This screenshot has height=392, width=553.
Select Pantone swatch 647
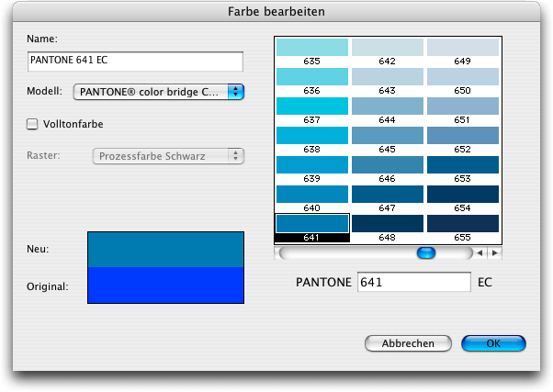coord(388,194)
